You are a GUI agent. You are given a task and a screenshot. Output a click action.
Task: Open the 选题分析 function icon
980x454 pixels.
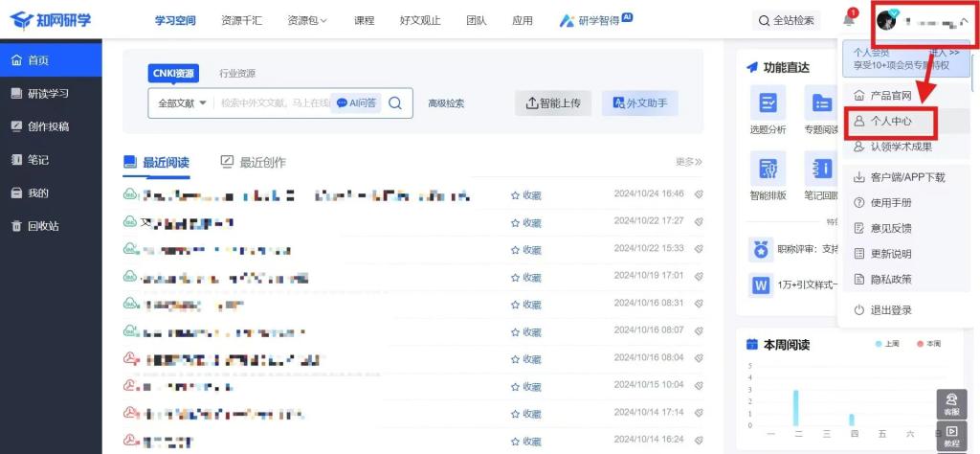768,103
